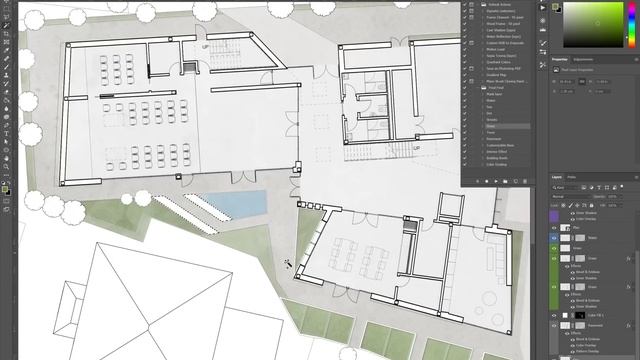
Task: Open the Edit Toolbar three-dots menu
Action: pos(6,175)
